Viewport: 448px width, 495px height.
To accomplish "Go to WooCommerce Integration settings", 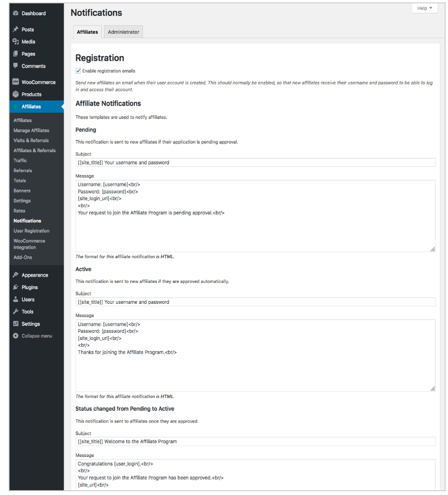I will [x=29, y=243].
